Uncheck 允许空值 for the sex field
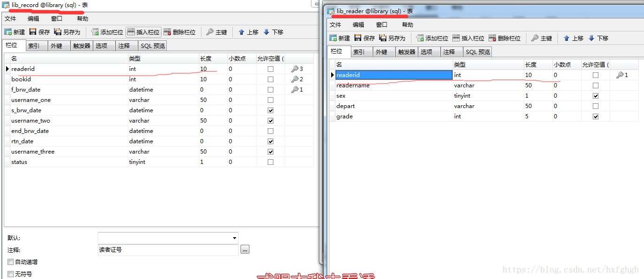Screen dimensions: 644x279 tap(596, 95)
